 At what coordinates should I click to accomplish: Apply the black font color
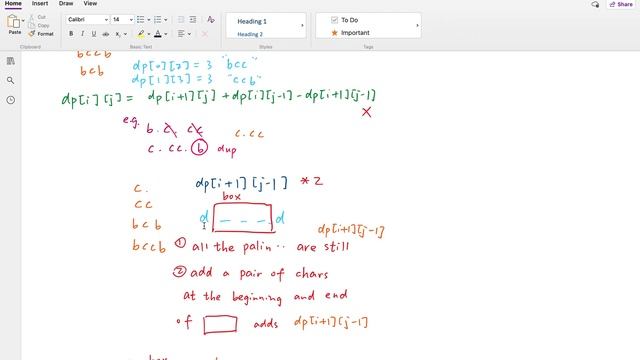pos(158,34)
